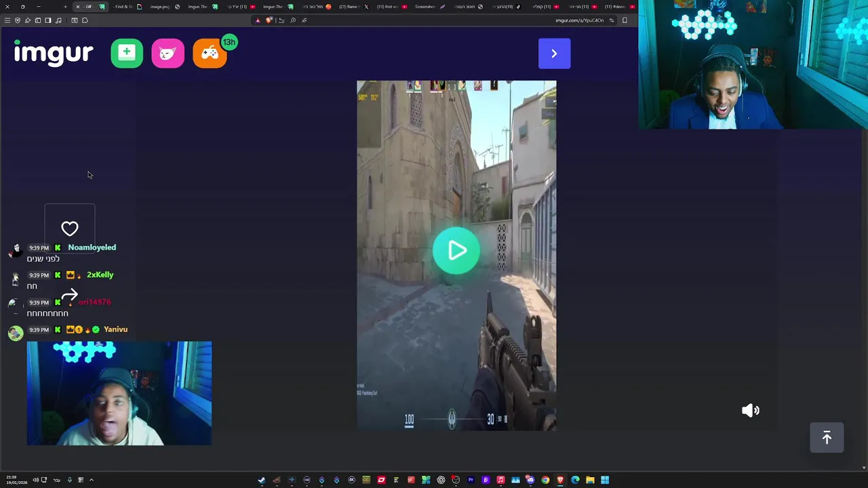Click the 2xKelly username in chat
The height and width of the screenshot is (488, 868).
pos(100,274)
